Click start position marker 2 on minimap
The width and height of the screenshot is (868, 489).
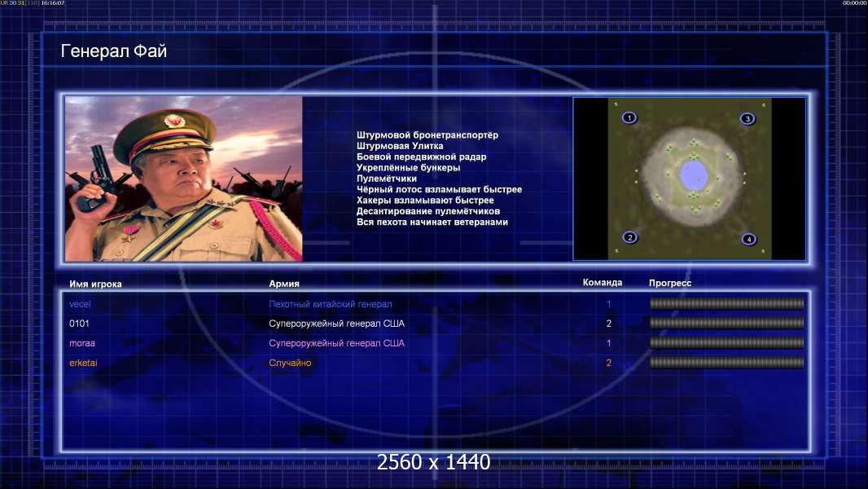[630, 238]
